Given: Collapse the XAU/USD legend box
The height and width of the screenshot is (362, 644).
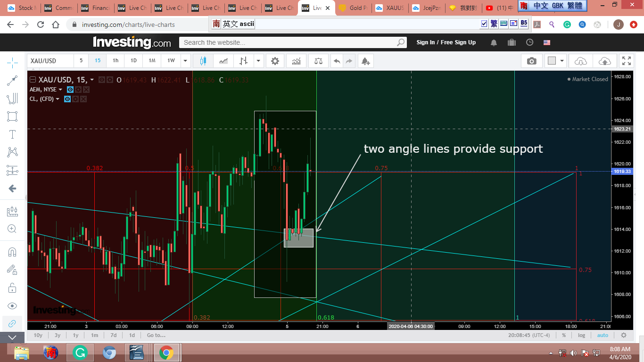Looking at the screenshot, I should point(33,80).
